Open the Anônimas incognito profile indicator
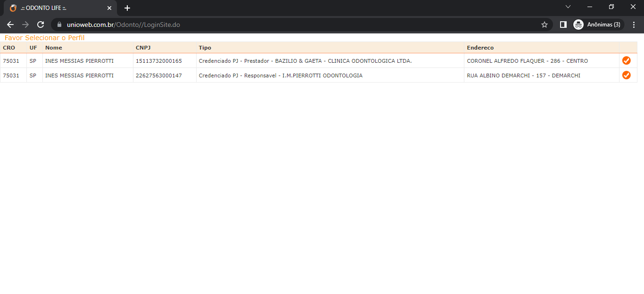 598,25
